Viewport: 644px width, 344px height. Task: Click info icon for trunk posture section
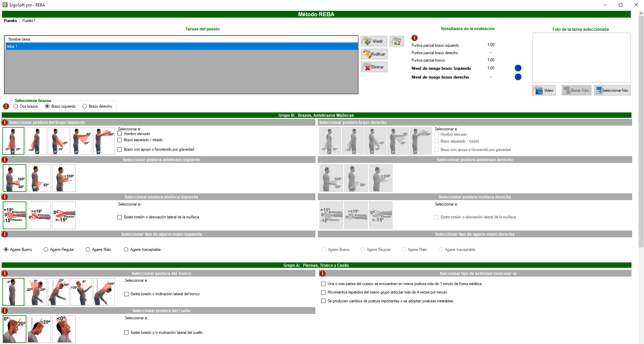pos(5,273)
